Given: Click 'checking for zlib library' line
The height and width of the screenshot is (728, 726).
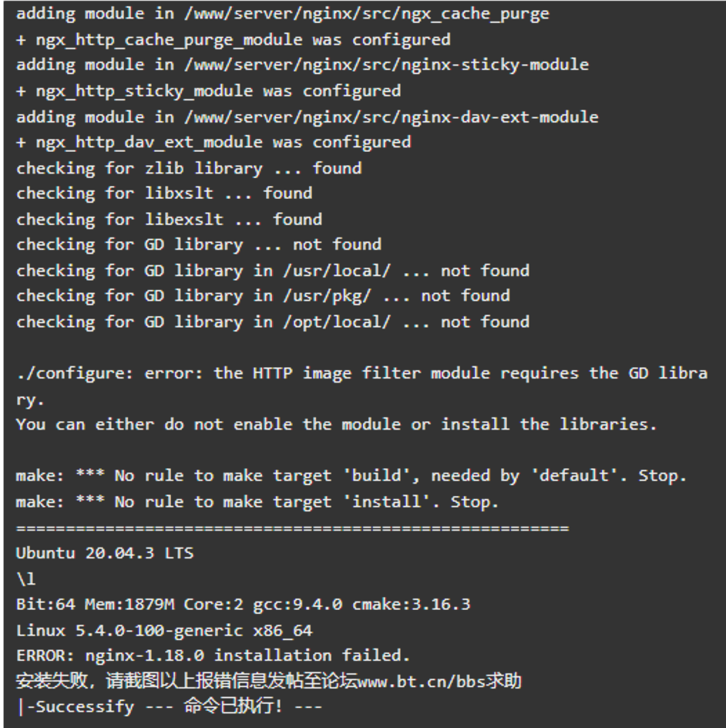Looking at the screenshot, I should (189, 168).
